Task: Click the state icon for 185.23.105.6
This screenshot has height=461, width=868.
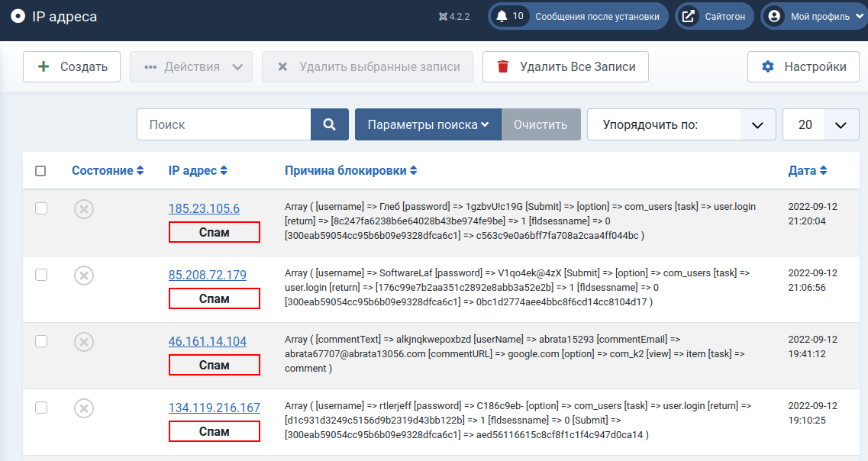Action: tap(84, 209)
